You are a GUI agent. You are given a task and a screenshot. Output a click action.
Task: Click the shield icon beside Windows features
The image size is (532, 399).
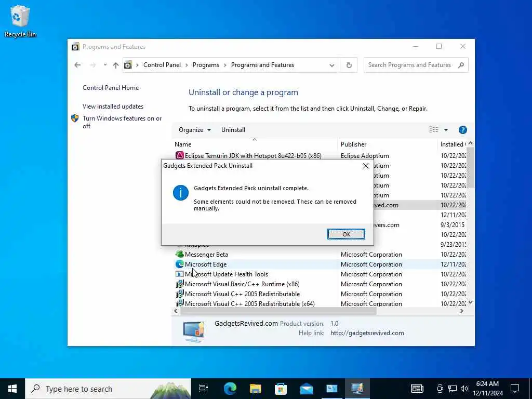click(x=75, y=118)
